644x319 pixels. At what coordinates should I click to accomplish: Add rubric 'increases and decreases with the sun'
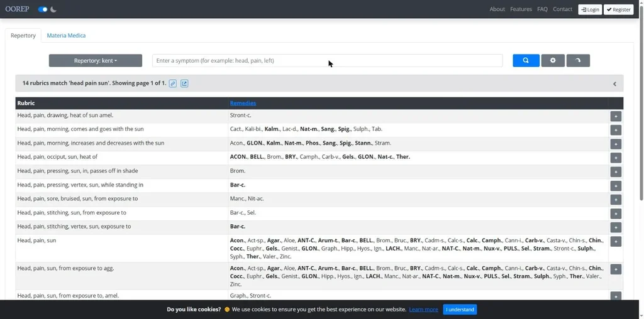click(616, 144)
